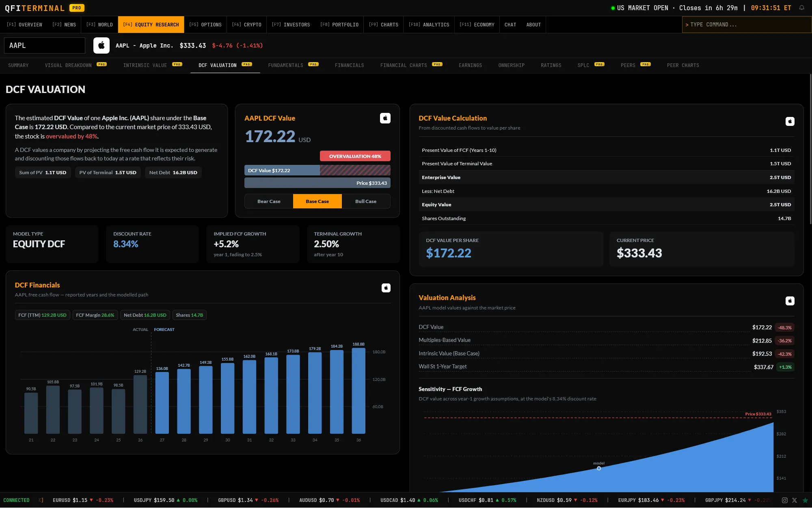Click the Apple icon in DCF Value Calculation panel
The width and height of the screenshot is (812, 508).
tap(790, 121)
